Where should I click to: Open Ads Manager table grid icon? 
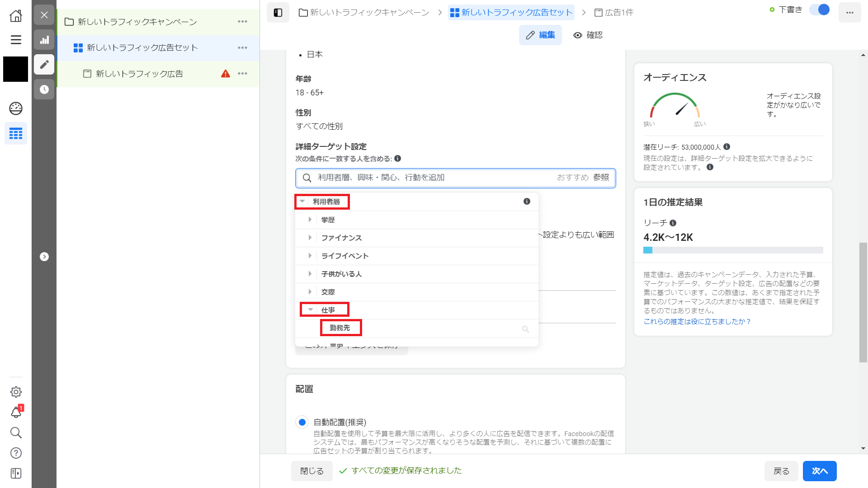(x=16, y=134)
